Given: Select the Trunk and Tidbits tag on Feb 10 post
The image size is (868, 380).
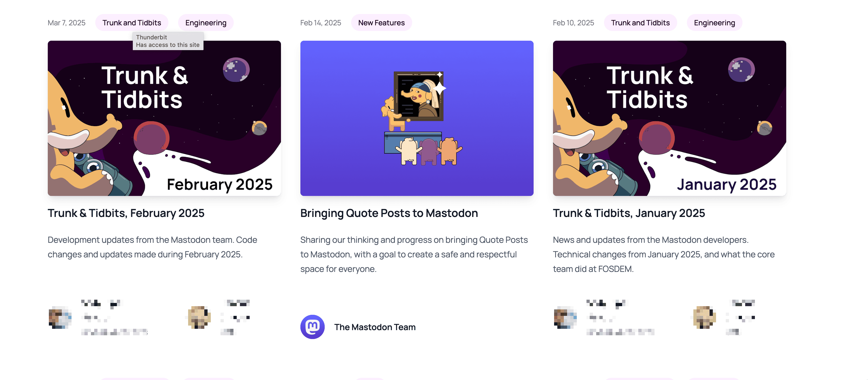Looking at the screenshot, I should [640, 23].
